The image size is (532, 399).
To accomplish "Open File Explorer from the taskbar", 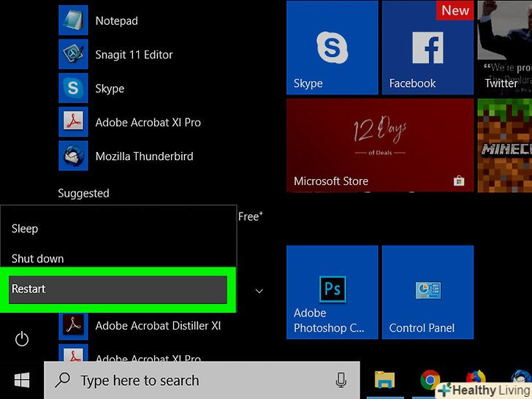I will (x=384, y=380).
